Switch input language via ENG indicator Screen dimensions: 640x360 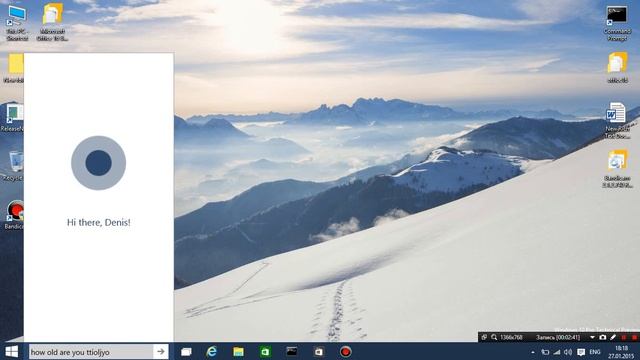click(595, 352)
